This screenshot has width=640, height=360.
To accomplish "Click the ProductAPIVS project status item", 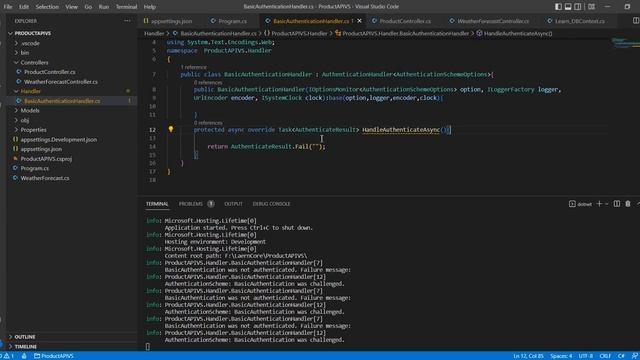I will coord(53,356).
